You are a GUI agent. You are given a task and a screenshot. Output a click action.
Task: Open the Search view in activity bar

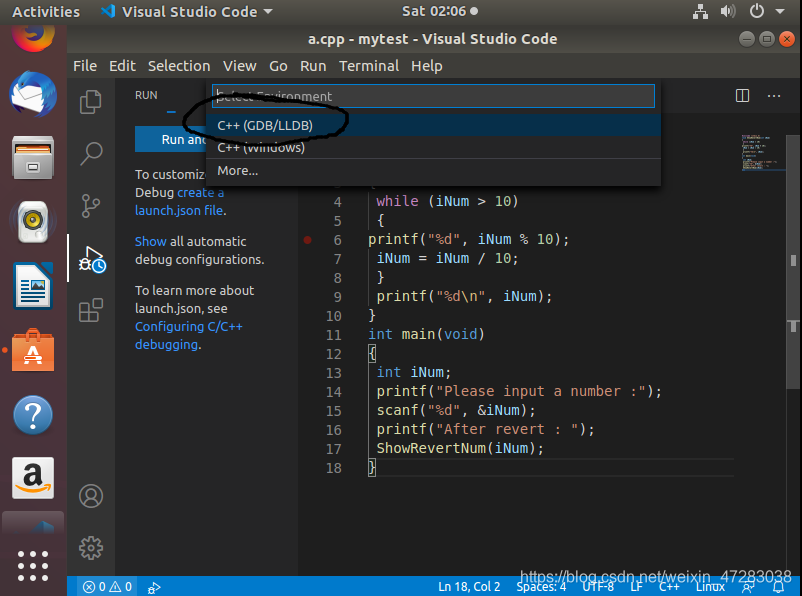[x=91, y=153]
